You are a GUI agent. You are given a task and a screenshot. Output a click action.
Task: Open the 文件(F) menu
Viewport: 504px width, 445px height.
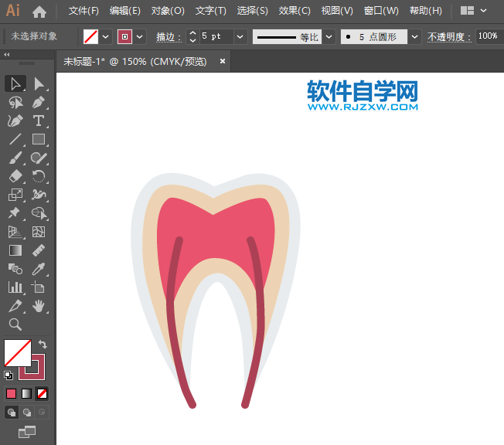[83, 11]
